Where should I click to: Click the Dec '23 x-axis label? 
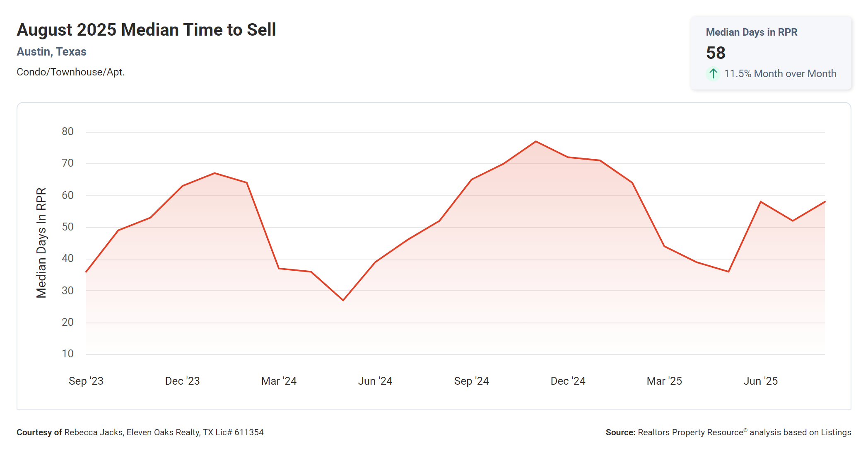[x=182, y=381]
